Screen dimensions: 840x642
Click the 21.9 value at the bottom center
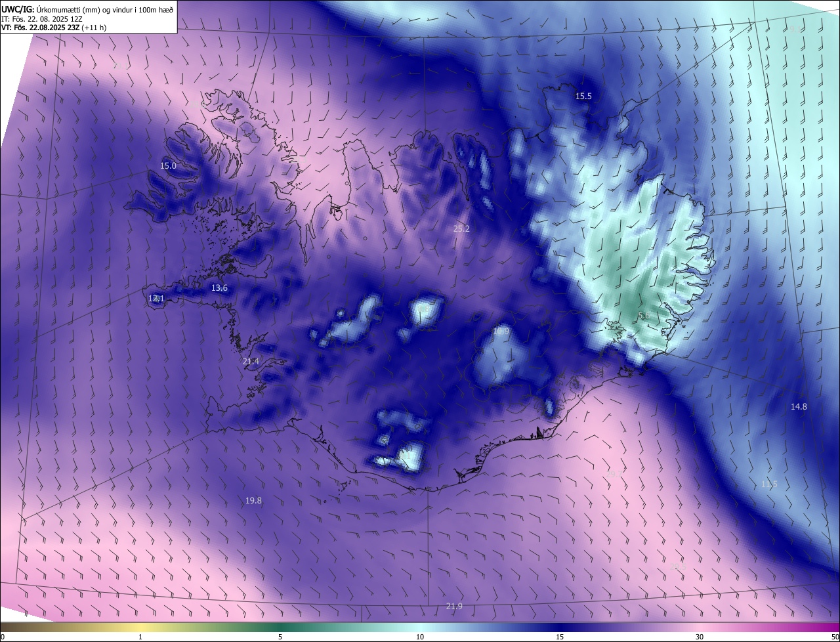[x=454, y=606]
